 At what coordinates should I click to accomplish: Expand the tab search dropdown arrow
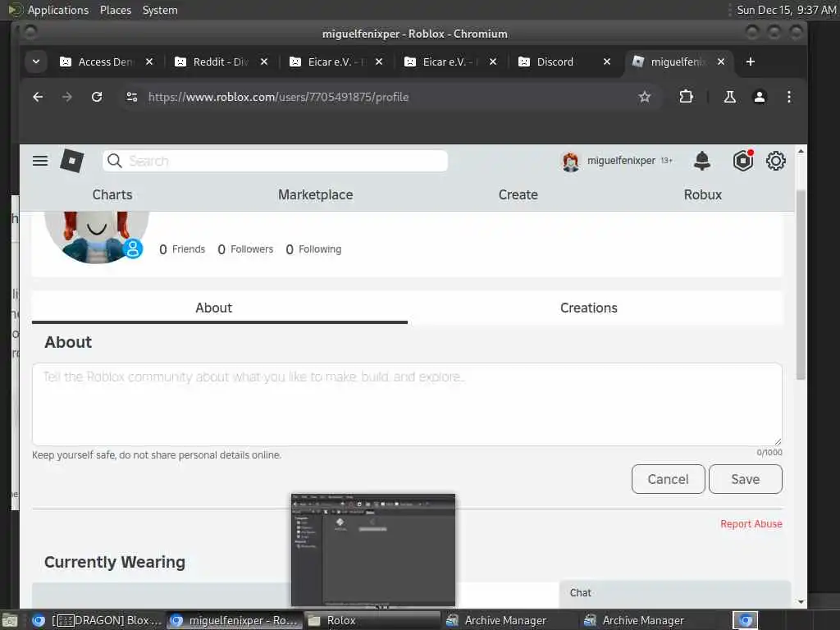pyautogui.click(x=36, y=62)
